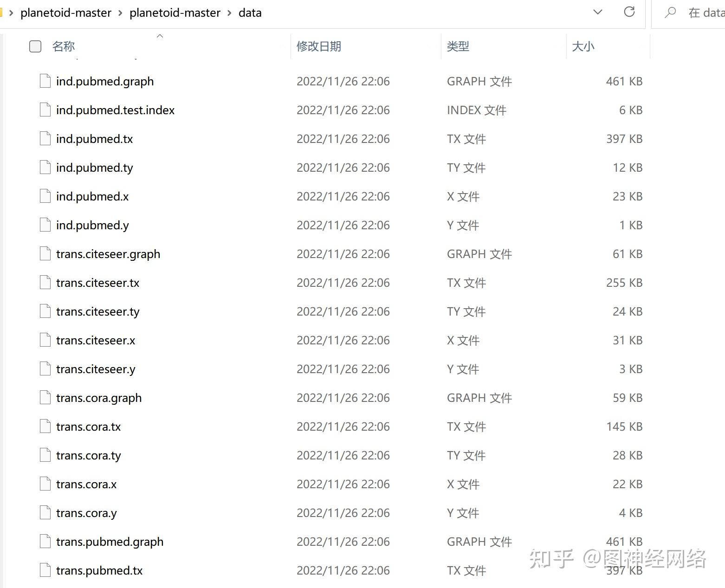Select the file name trans.cora.graph
The height and width of the screenshot is (588, 725).
99,398
